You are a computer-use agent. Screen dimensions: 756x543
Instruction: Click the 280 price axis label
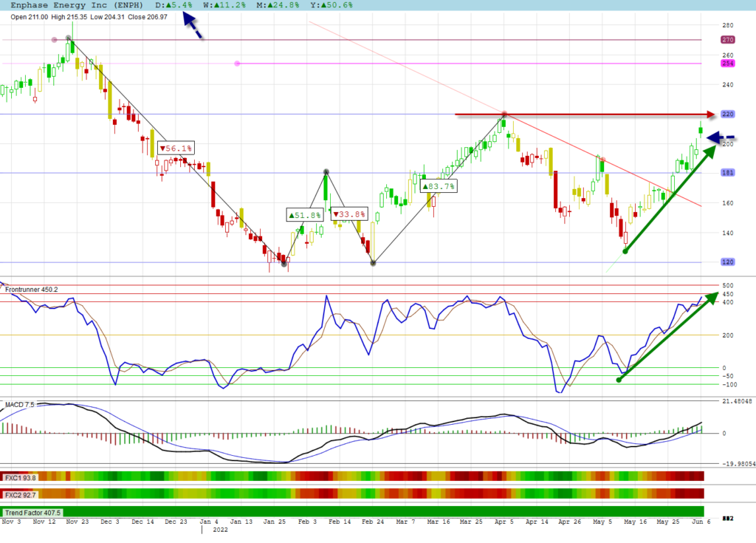727,25
